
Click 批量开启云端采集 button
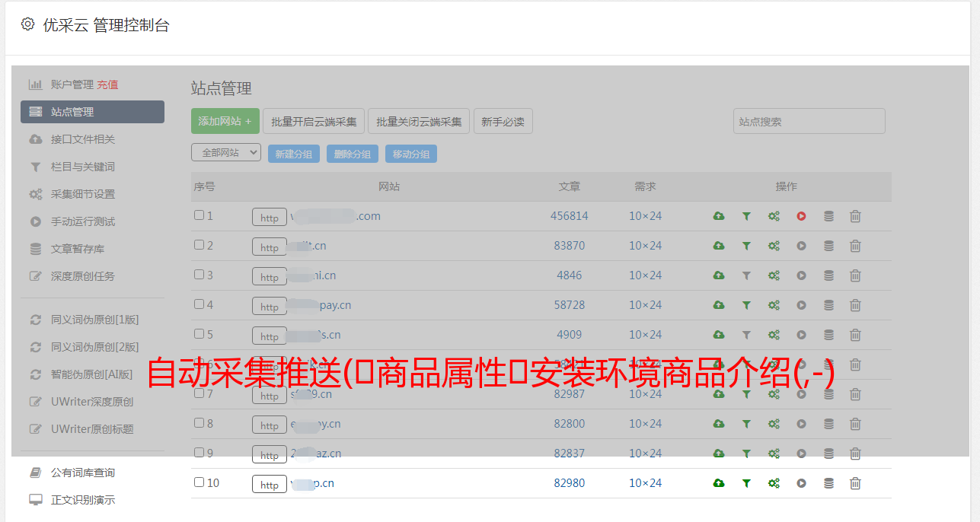click(x=314, y=121)
